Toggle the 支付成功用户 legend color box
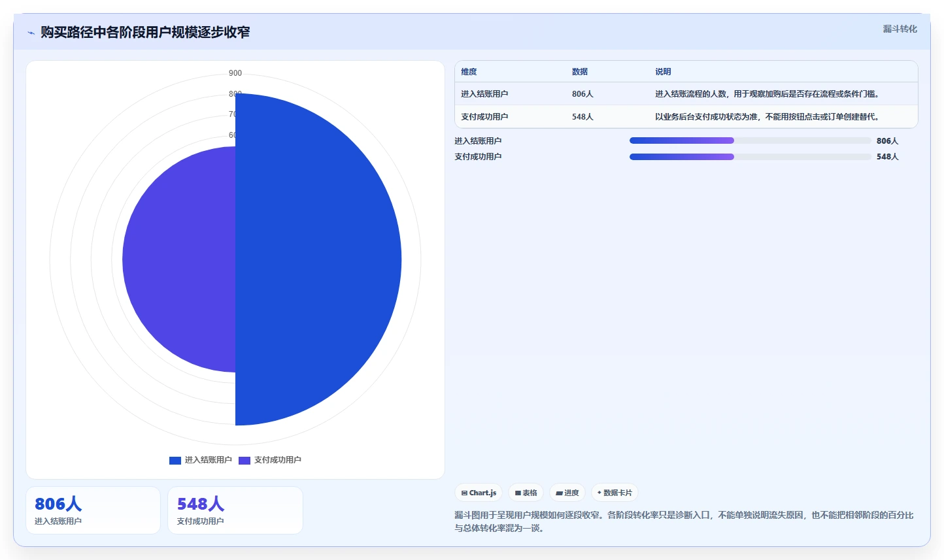This screenshot has width=944, height=560. point(244,460)
